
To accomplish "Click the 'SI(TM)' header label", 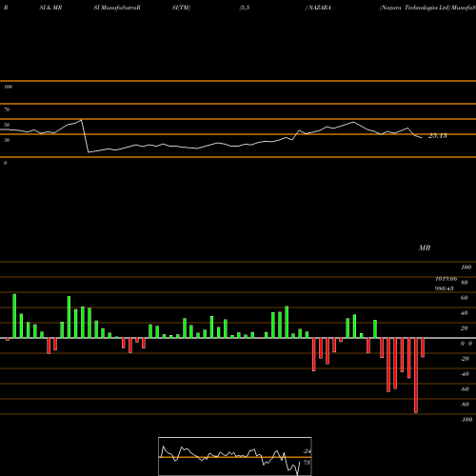I will point(181,8).
